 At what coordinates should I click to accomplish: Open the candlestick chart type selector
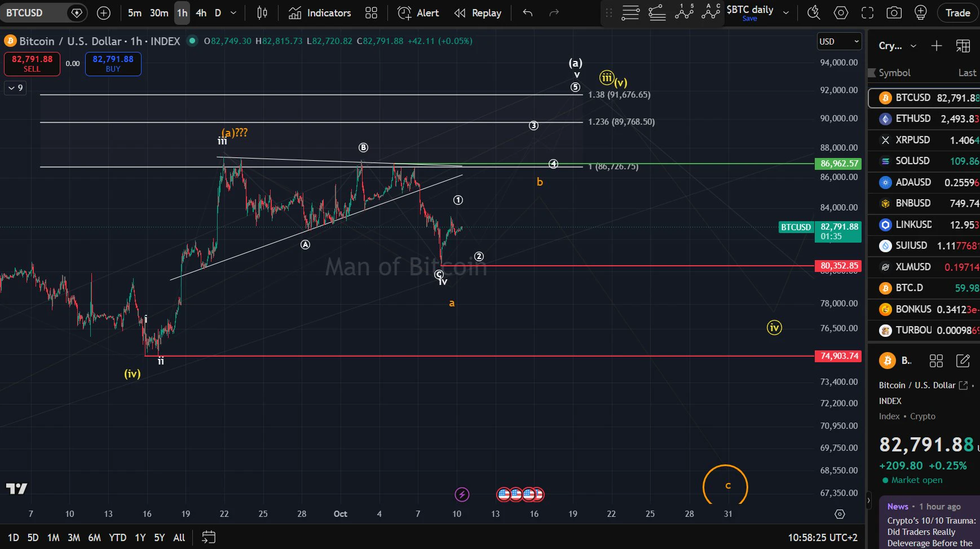point(262,13)
